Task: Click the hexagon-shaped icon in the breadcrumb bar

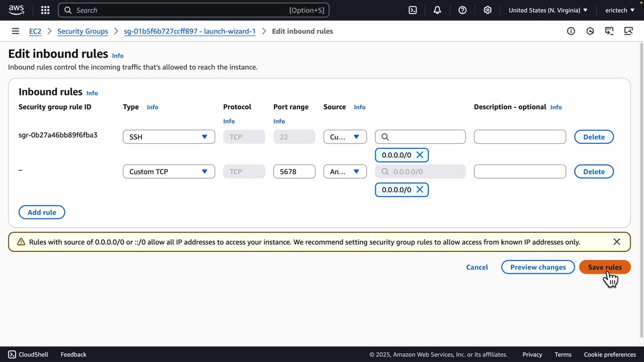Action: click(x=590, y=31)
